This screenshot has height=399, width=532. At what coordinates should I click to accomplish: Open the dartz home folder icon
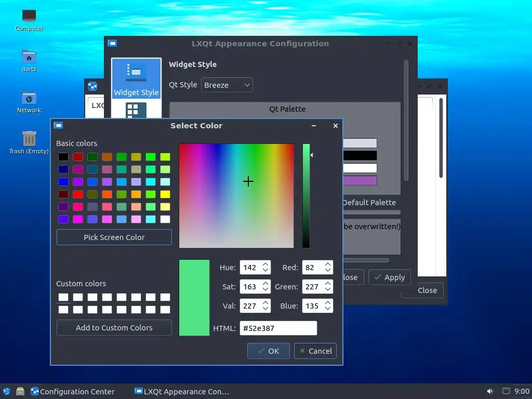click(29, 61)
